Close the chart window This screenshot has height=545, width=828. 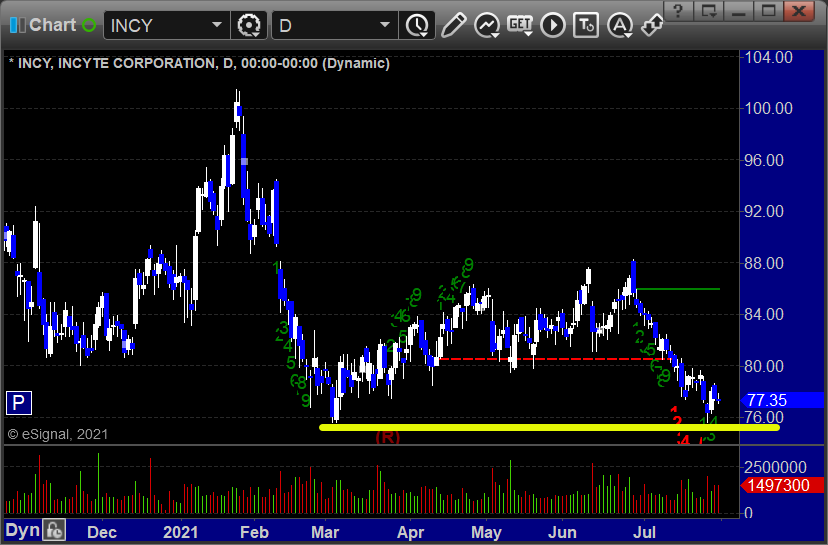click(798, 11)
